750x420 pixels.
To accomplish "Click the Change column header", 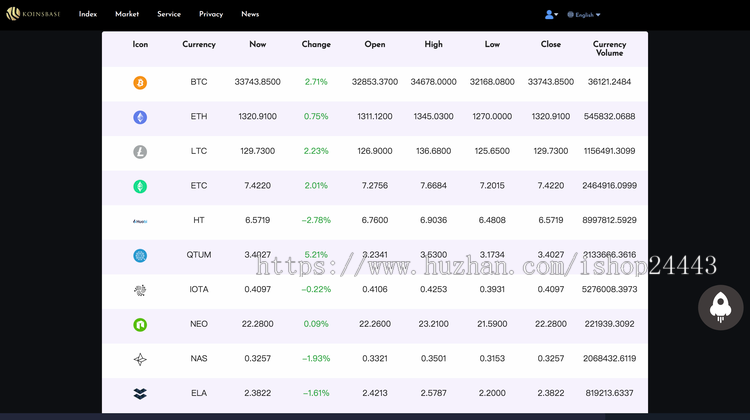I will coord(316,44).
